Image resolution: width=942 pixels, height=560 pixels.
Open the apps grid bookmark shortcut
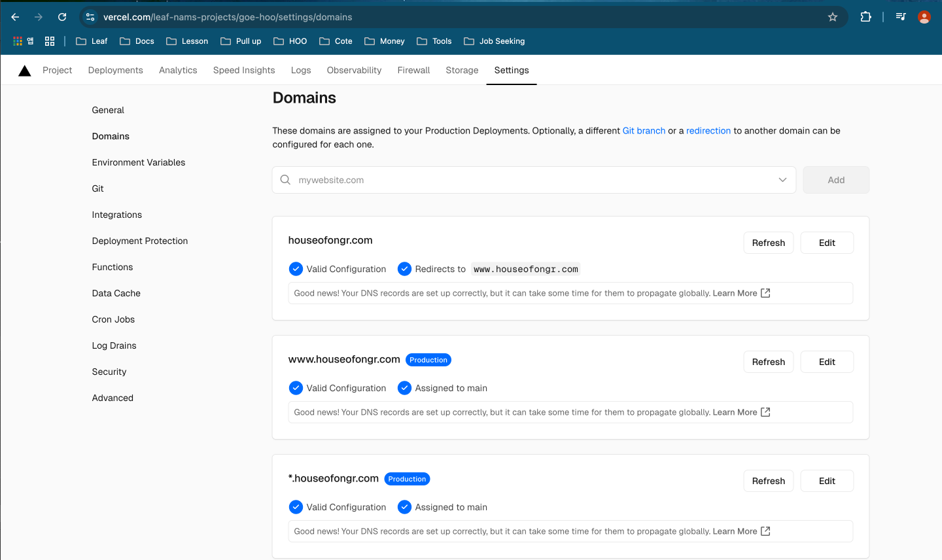pos(24,41)
